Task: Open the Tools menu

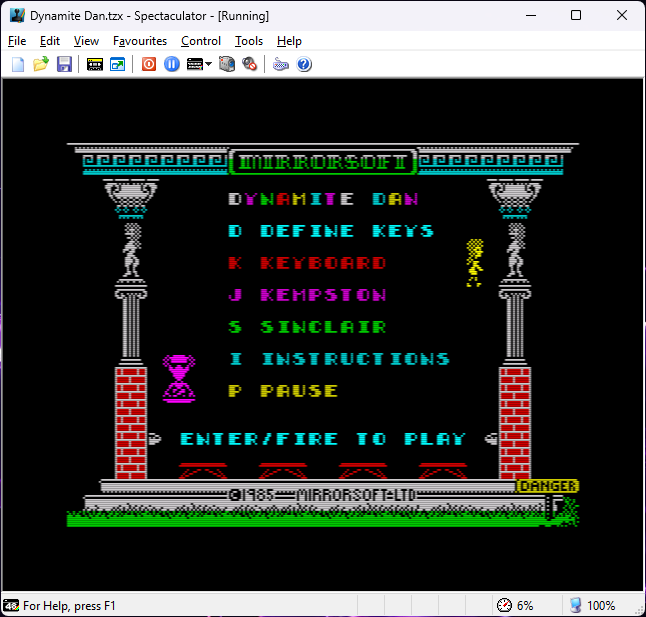Action: [x=249, y=41]
